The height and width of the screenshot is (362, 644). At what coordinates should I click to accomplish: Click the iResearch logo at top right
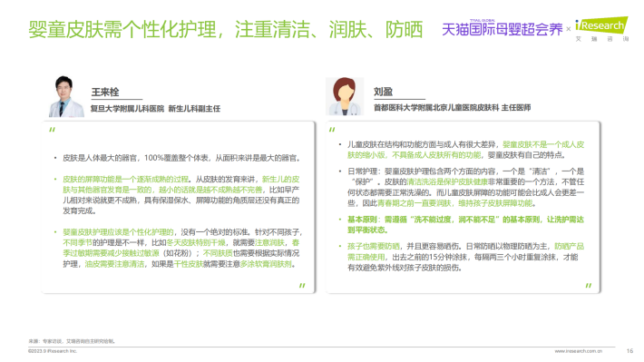[x=601, y=29]
